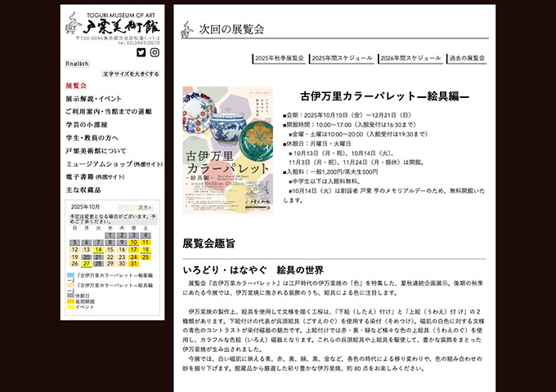Open the 展覧会 menu item

click(76, 86)
